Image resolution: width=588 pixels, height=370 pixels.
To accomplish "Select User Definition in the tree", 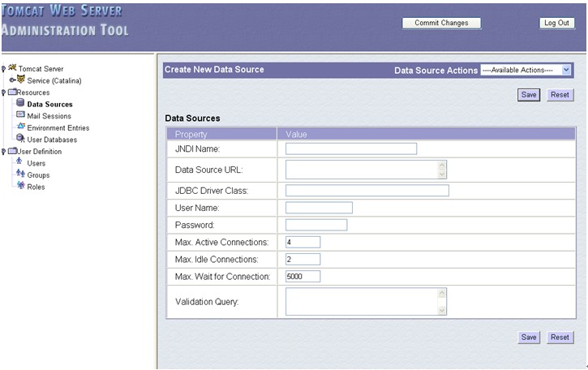I will [x=40, y=151].
